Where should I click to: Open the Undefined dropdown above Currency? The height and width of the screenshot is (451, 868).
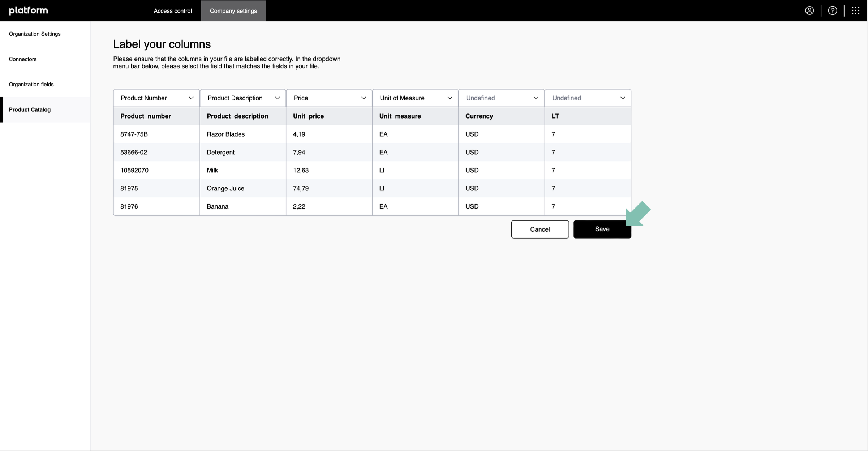pos(501,98)
